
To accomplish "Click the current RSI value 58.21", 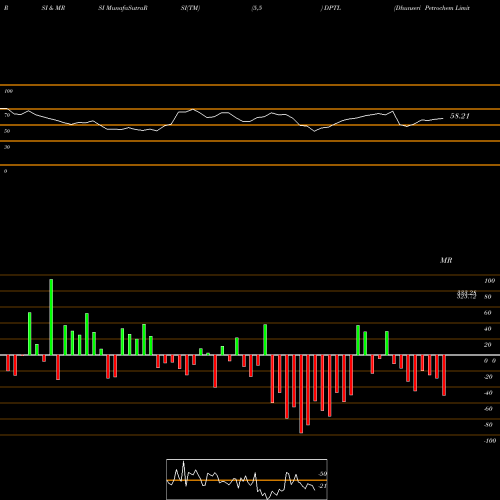I will point(460,116).
